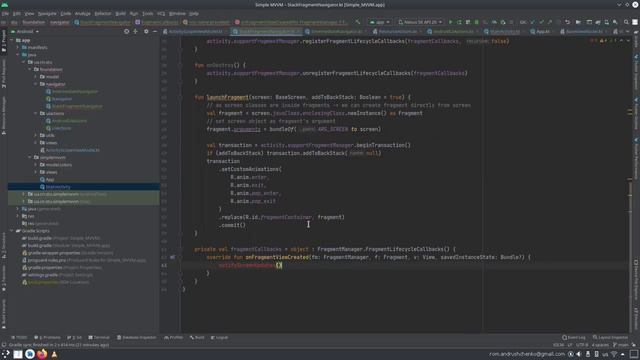Screen dimensions: 640x360
Task: Switch to App.kt editor tab
Action: (542, 31)
